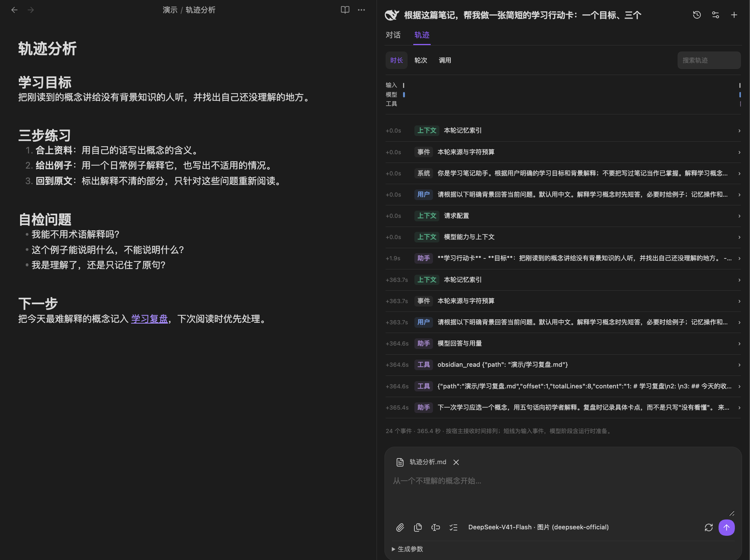Click the 下一步 heading
The image size is (750, 560).
[38, 303]
